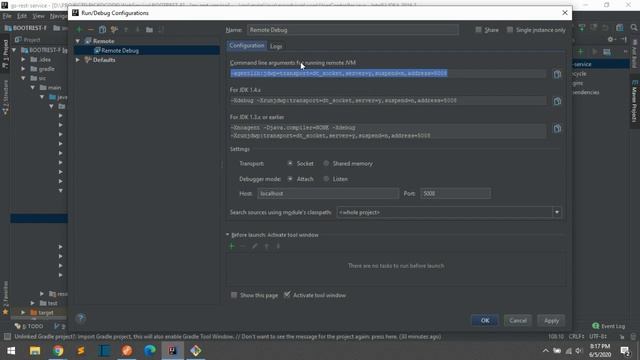The width and height of the screenshot is (640, 360).
Task: Tick the Show this page checkbox
Action: pos(234,295)
